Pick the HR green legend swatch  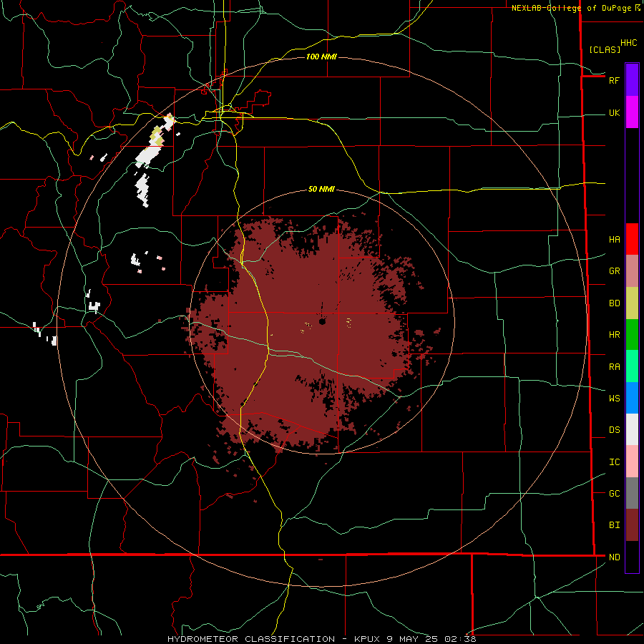point(632,334)
